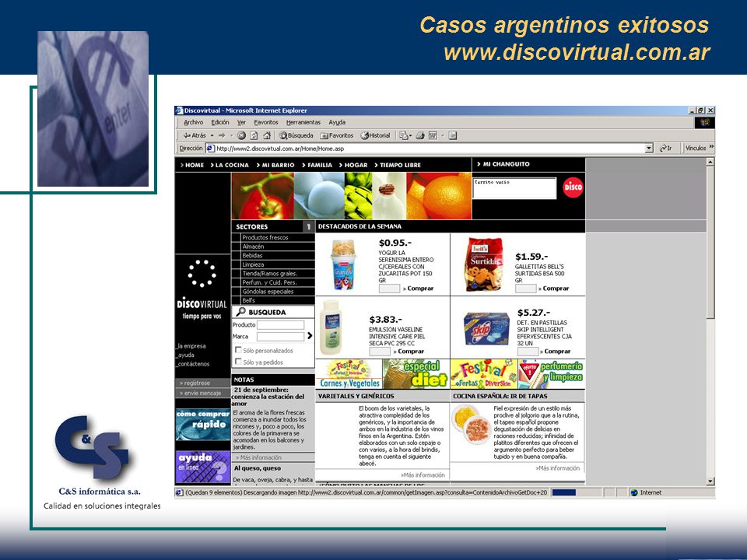Click the scrollbar down arrow
This screenshot has width=747, height=560.
[x=710, y=481]
